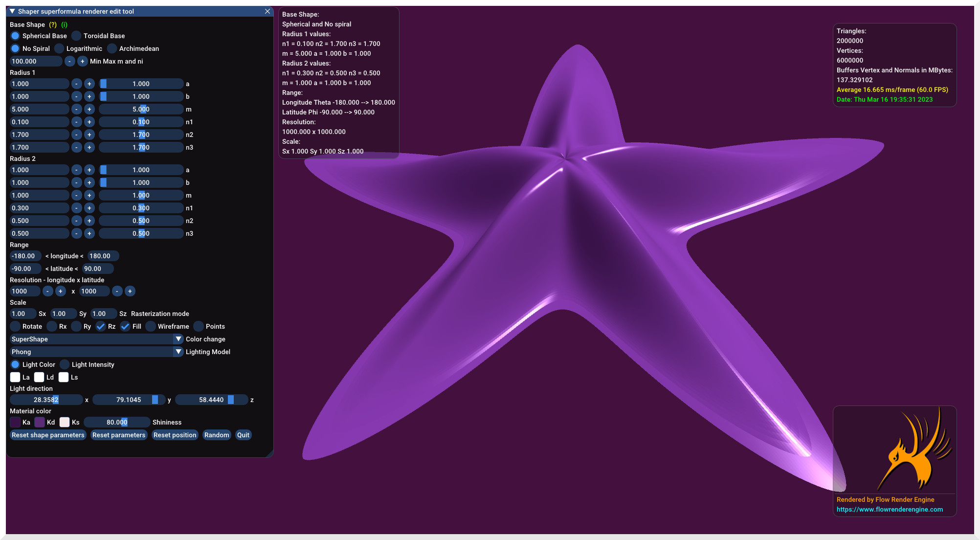Increase Radius 2 m value
980x540 pixels.
click(x=89, y=195)
